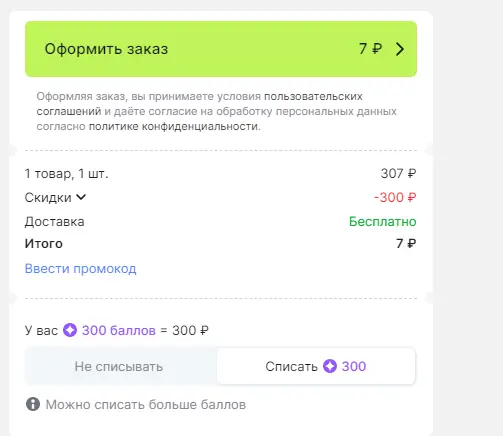
Task: Click the green Бесплатно delivery text
Action: pos(382,222)
